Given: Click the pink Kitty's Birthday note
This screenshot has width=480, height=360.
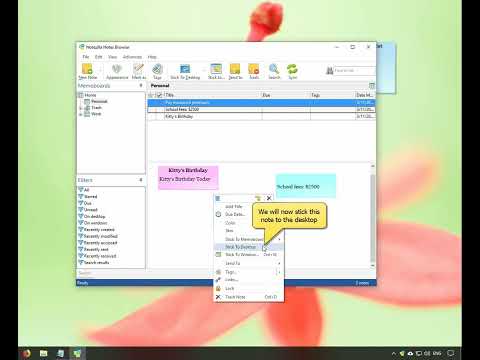Looking at the screenshot, I should pyautogui.click(x=188, y=178).
